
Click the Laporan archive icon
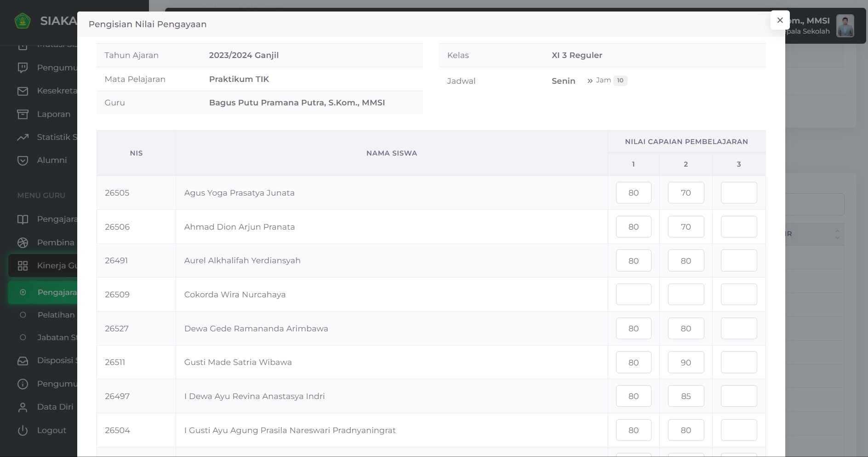pyautogui.click(x=23, y=114)
